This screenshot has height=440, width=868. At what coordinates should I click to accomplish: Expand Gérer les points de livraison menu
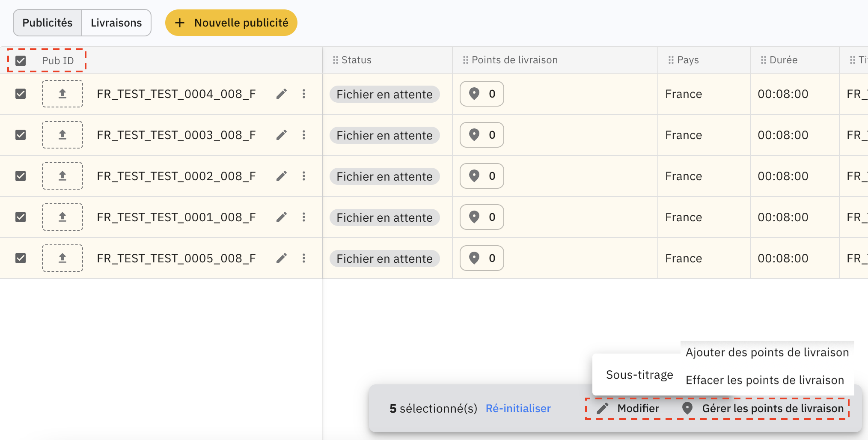pyautogui.click(x=763, y=408)
